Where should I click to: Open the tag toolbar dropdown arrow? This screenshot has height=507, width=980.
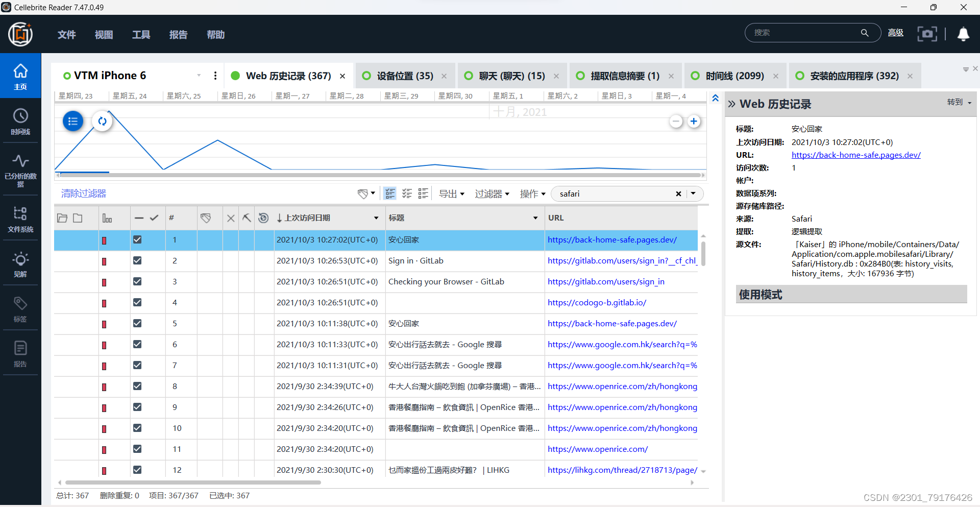tap(373, 193)
